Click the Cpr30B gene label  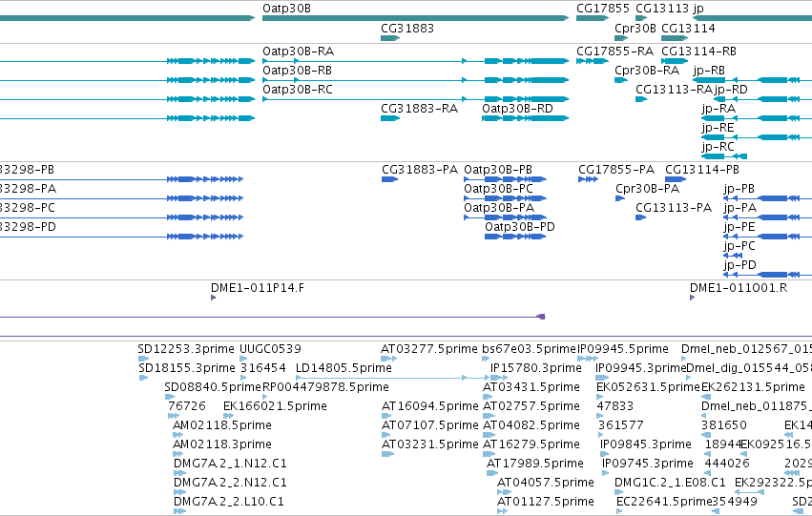(x=635, y=28)
